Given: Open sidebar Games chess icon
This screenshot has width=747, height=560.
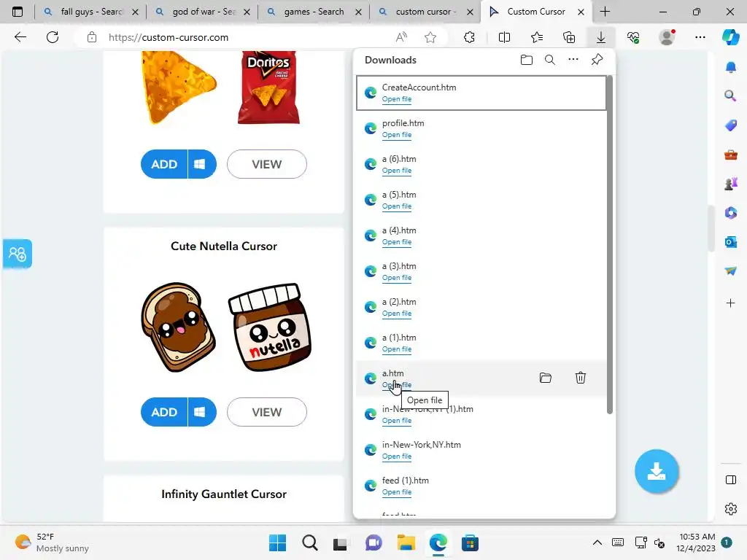Looking at the screenshot, I should [731, 183].
